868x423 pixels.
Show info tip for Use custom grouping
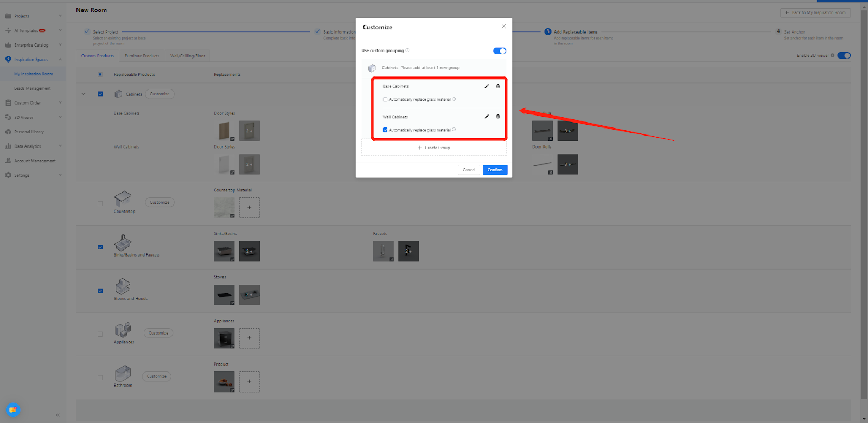(x=407, y=50)
